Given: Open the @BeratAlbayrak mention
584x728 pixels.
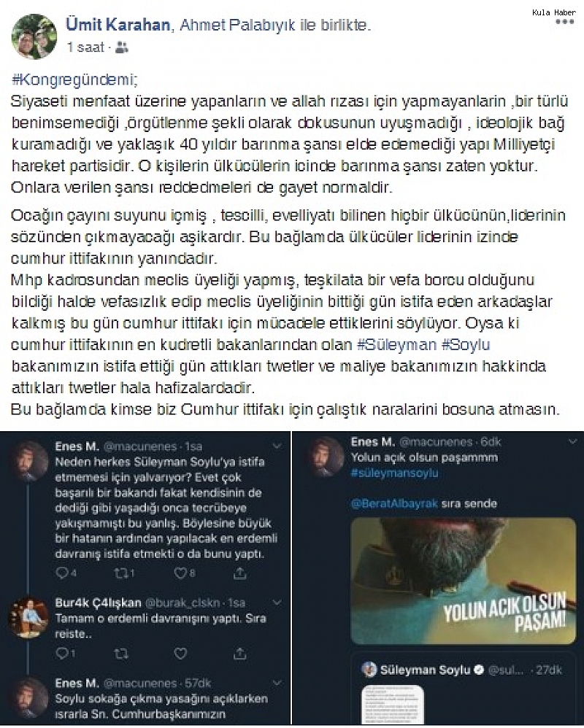Looking at the screenshot, I should click(x=394, y=504).
